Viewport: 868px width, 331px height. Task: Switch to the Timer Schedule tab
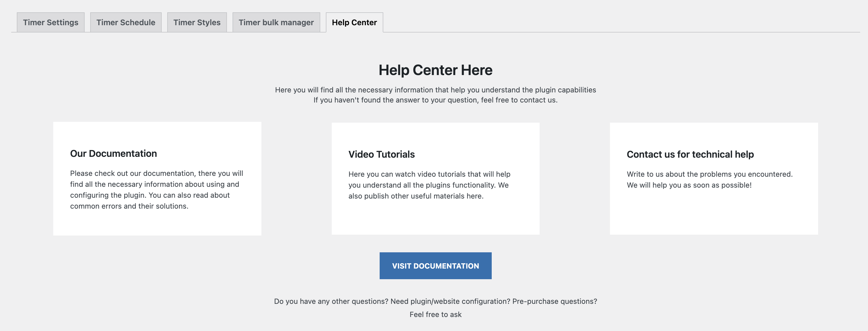(x=126, y=22)
